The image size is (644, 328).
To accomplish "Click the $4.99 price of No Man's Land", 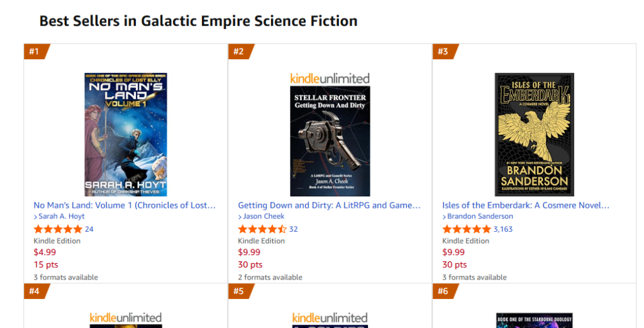I will click(x=44, y=252).
